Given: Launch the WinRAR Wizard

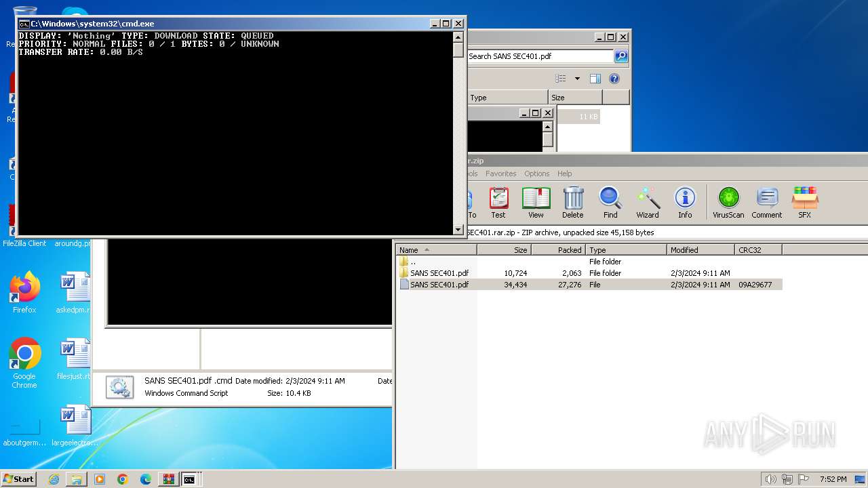Looking at the screenshot, I should click(648, 203).
